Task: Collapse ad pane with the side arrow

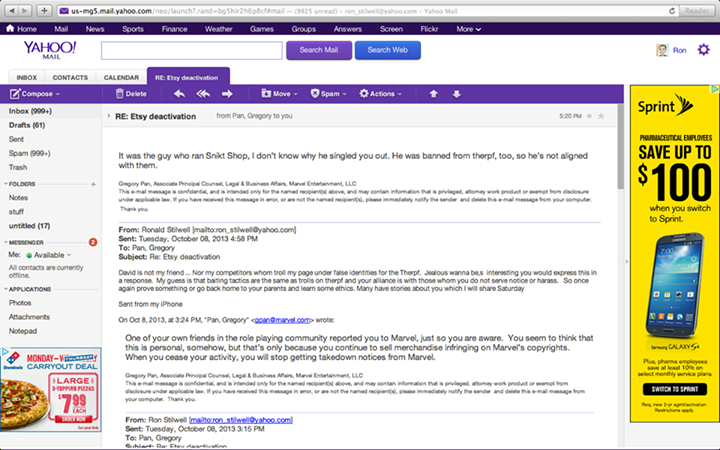Action: (x=626, y=262)
